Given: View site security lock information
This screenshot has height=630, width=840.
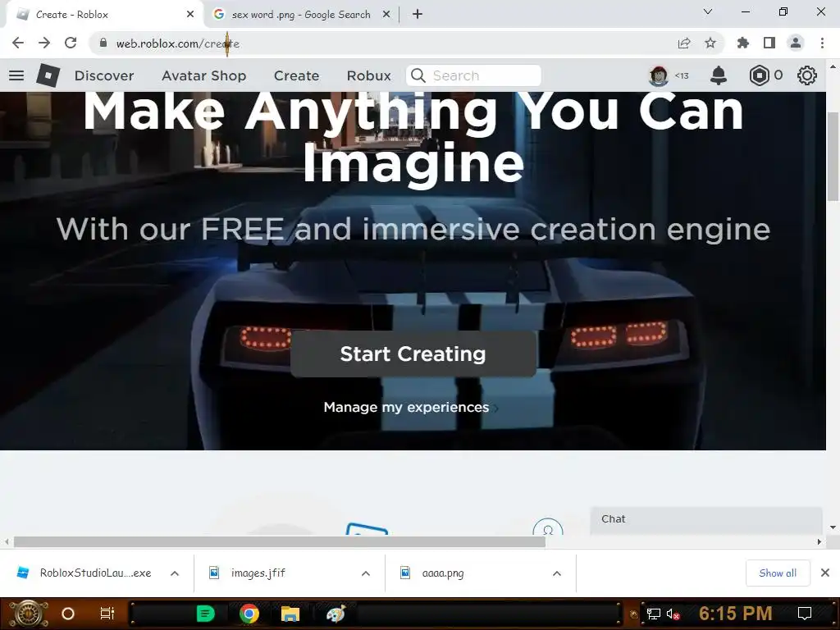Looking at the screenshot, I should point(103,43).
